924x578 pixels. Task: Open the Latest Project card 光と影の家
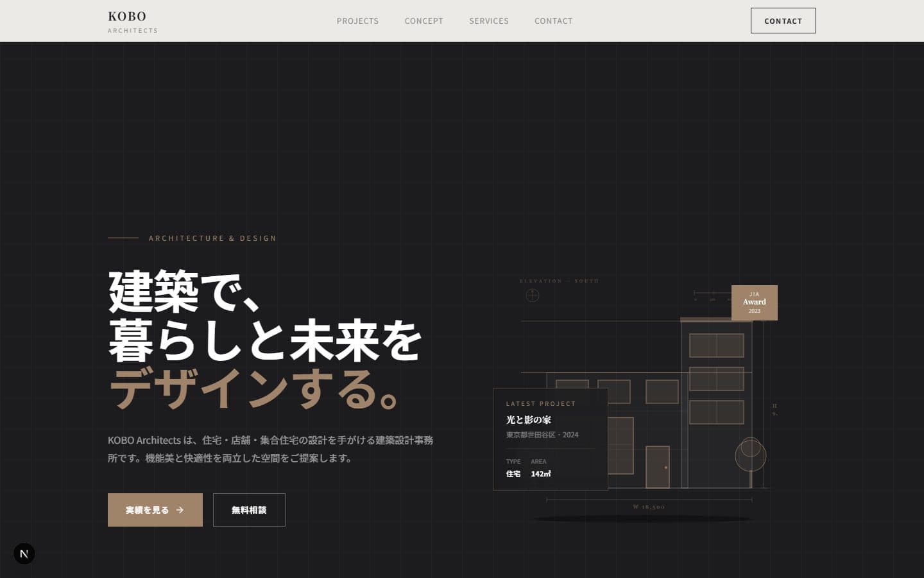[x=551, y=439]
